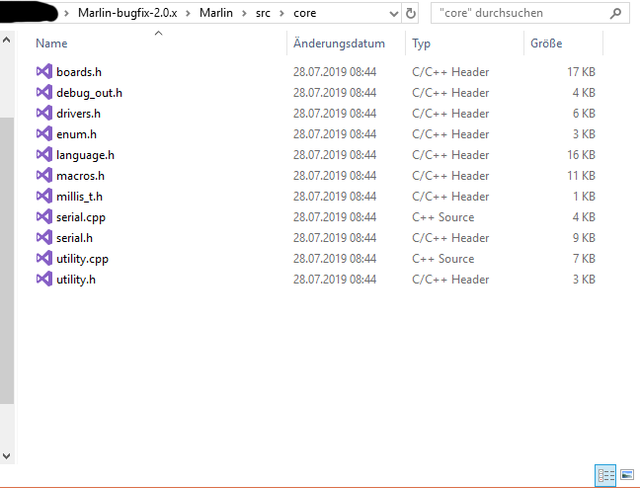Open address bar history dropdown

(x=393, y=14)
